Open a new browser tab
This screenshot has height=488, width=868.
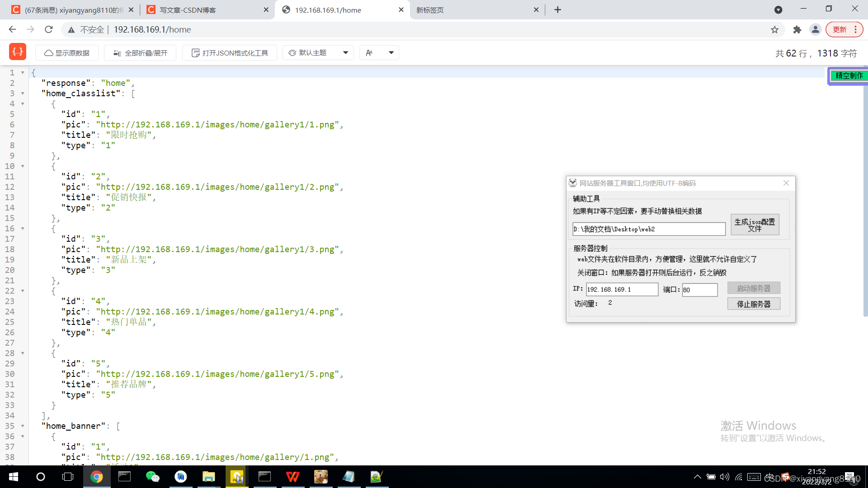(558, 9)
